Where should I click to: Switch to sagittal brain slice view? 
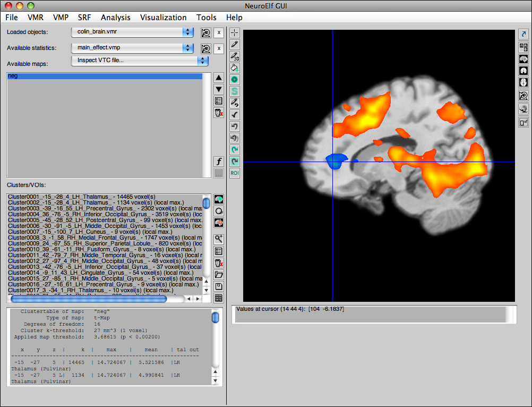[524, 59]
